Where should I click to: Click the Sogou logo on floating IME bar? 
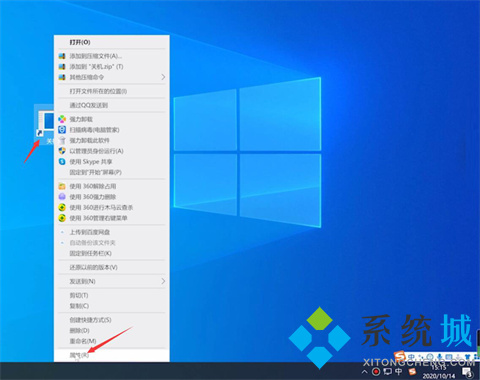click(x=399, y=356)
